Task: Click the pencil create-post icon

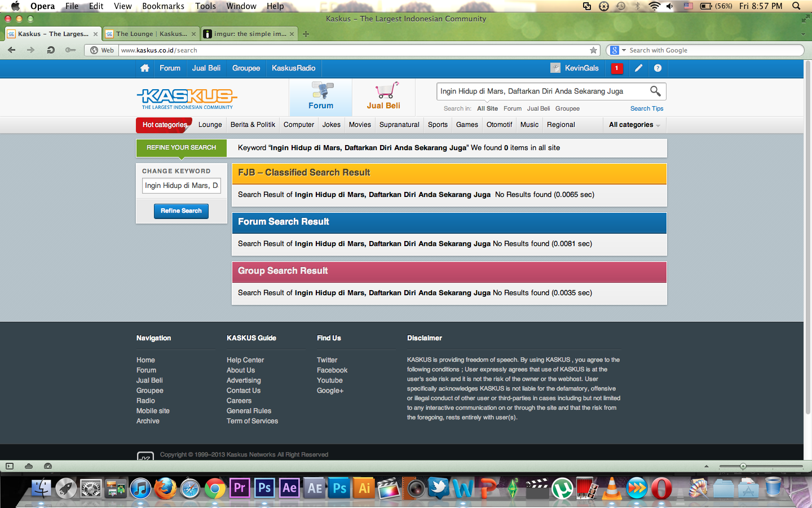Action: (638, 68)
